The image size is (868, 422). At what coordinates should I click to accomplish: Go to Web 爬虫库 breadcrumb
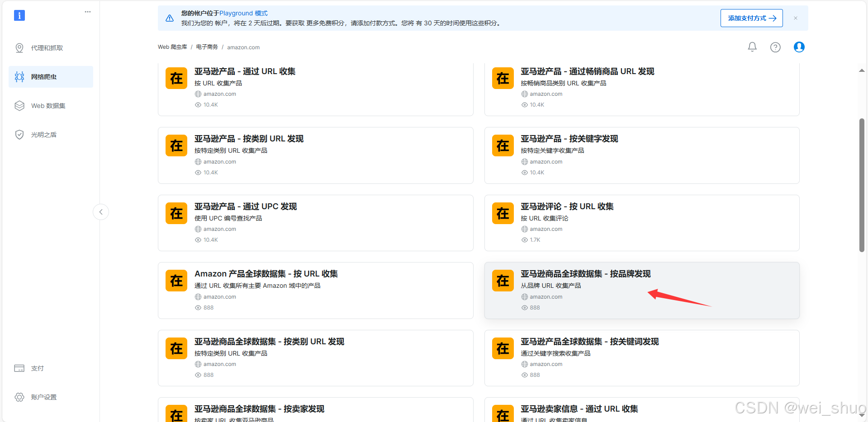(x=172, y=47)
